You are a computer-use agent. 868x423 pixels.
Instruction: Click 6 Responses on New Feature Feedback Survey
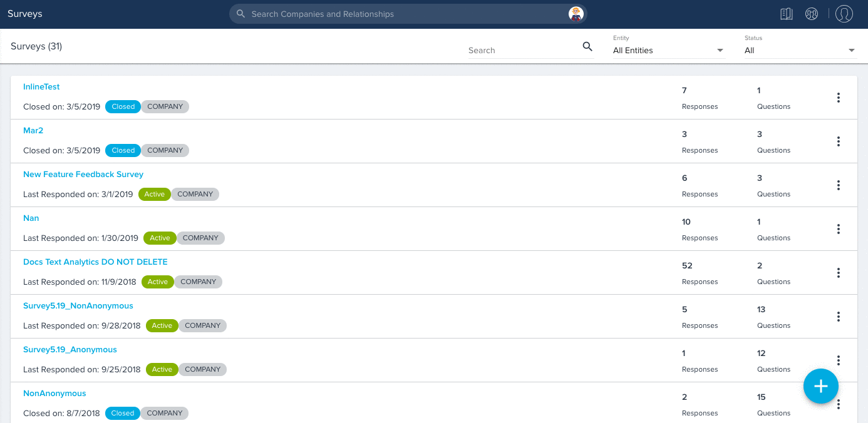tap(700, 185)
